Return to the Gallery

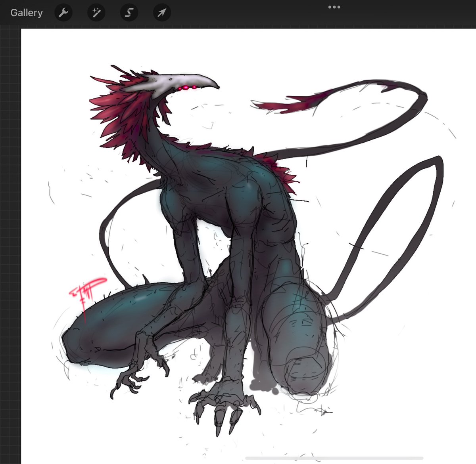(27, 13)
